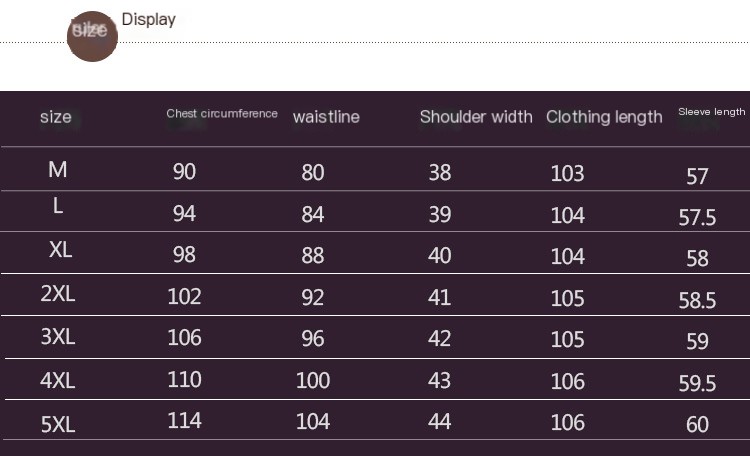This screenshot has width=750, height=456.
Task: Select the M size row label
Action: tap(58, 170)
